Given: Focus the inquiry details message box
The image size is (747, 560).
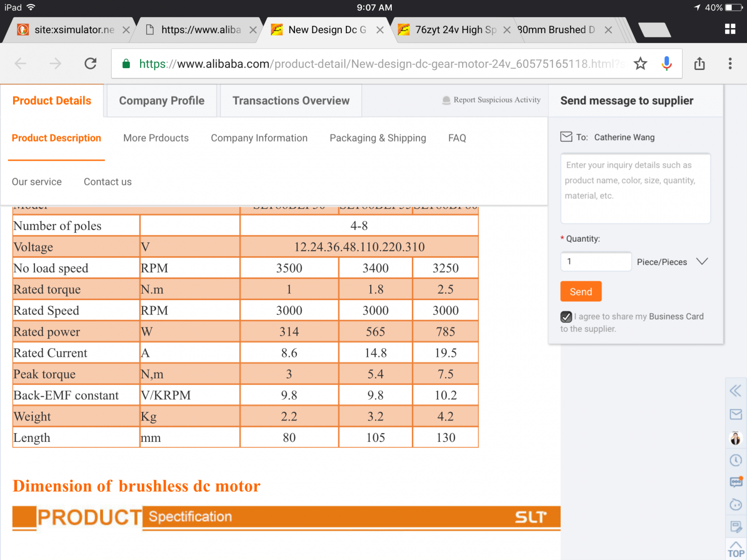Looking at the screenshot, I should tap(635, 189).
